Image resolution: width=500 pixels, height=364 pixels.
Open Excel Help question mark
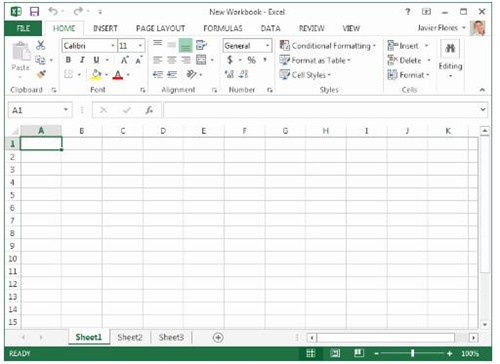[408, 12]
